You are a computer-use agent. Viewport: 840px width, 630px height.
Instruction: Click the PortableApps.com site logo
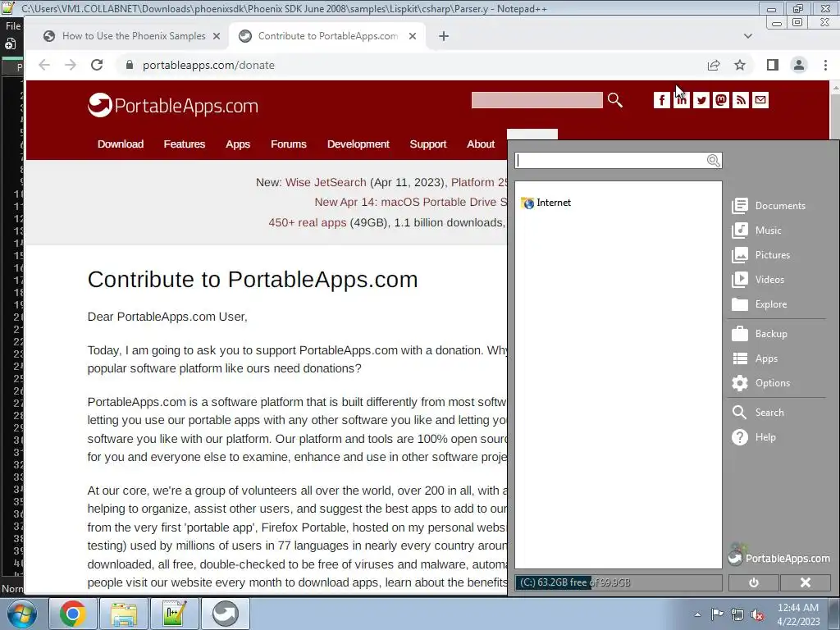(x=173, y=105)
